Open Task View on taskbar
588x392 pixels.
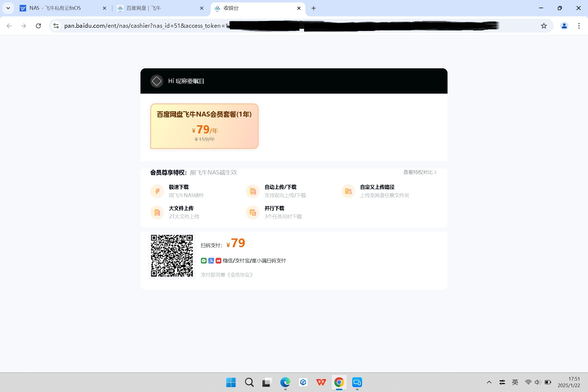pos(267,382)
